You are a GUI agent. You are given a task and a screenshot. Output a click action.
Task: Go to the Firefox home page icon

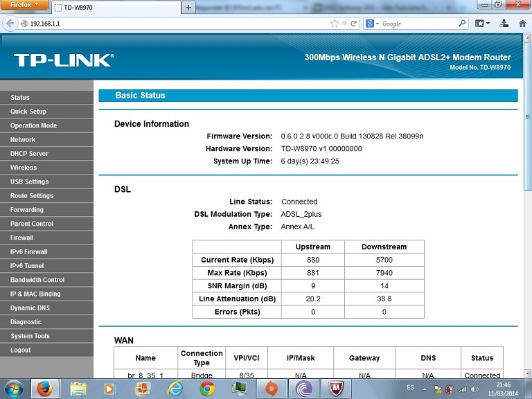(x=522, y=24)
